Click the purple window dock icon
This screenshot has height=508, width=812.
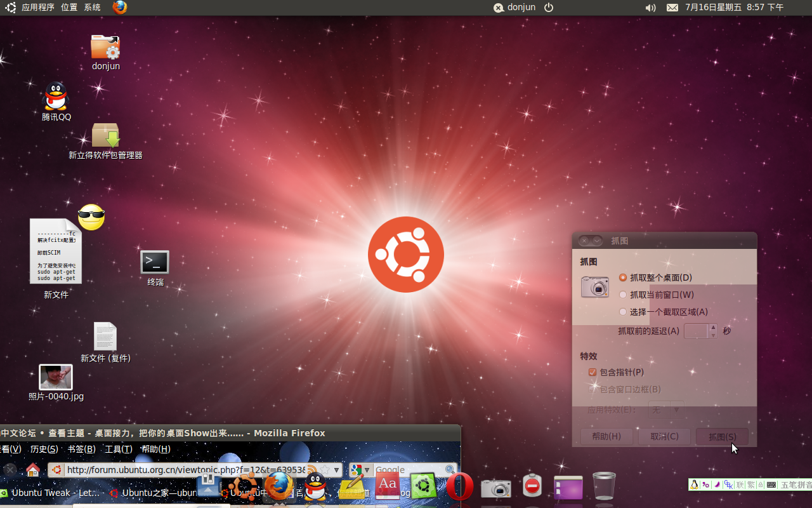(x=568, y=488)
